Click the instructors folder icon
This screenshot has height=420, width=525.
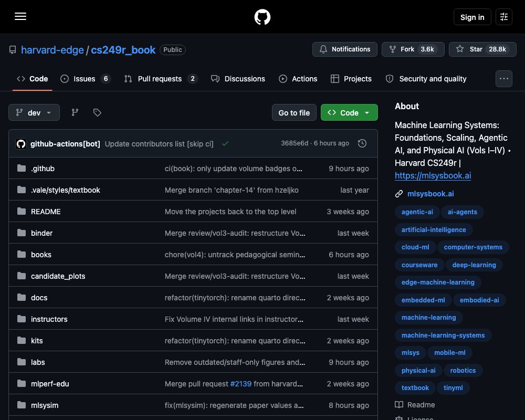[x=22, y=319]
